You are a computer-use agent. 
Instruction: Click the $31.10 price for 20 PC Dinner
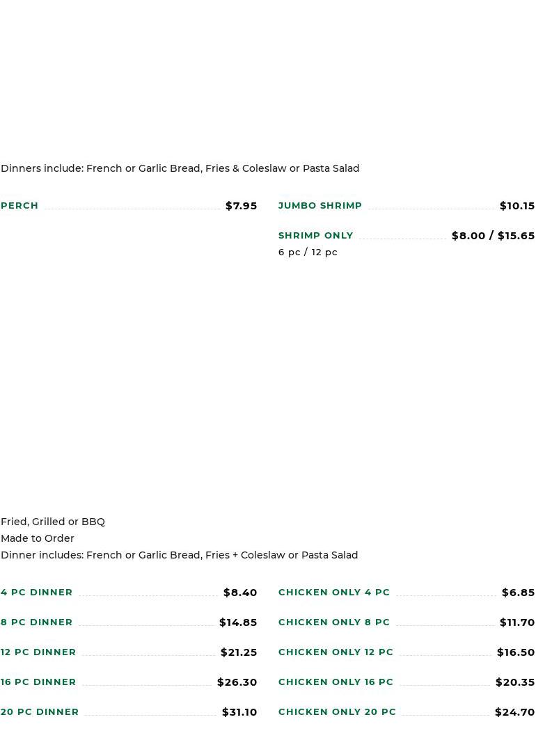tap(239, 712)
